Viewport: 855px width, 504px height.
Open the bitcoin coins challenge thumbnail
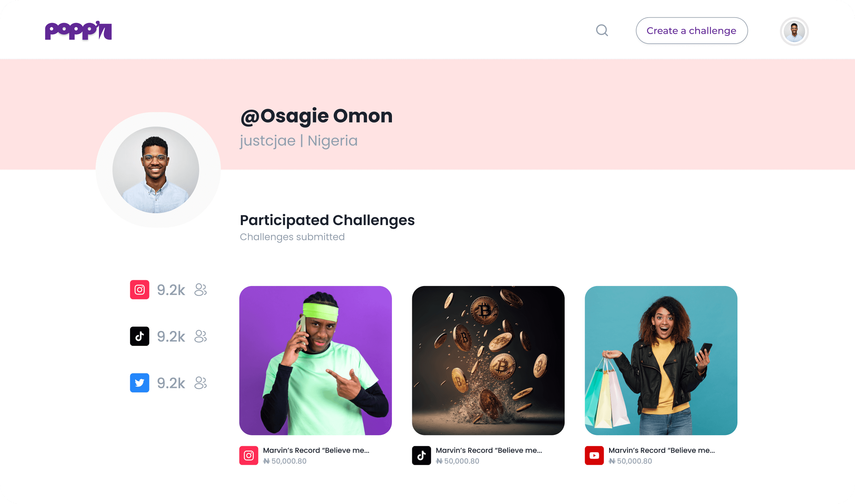488,360
